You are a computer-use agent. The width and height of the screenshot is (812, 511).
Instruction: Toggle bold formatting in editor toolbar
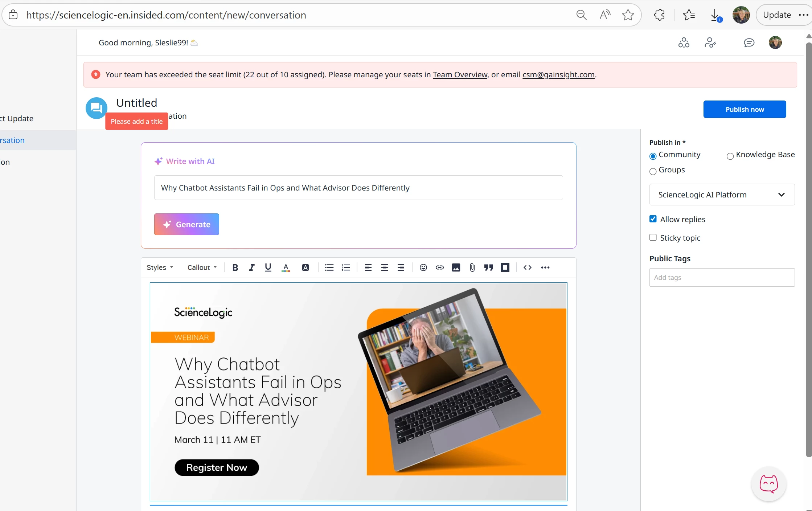tap(235, 267)
